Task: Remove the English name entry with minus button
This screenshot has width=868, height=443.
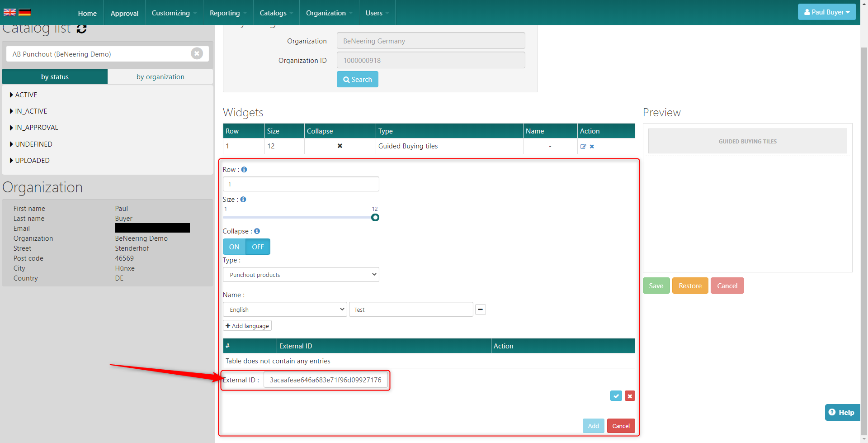Action: point(481,310)
